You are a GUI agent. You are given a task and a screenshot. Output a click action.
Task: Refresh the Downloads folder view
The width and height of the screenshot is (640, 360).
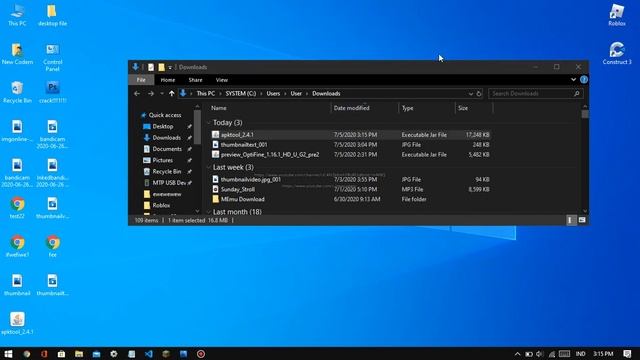tap(479, 93)
